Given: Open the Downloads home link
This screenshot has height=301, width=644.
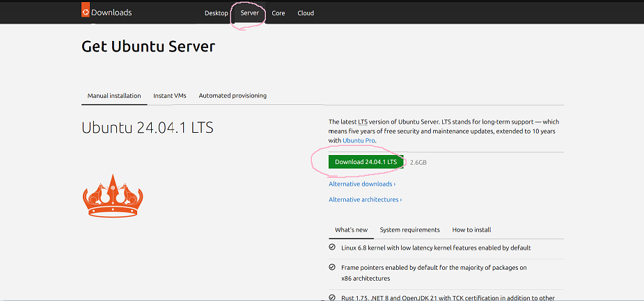Looking at the screenshot, I should click(x=111, y=13).
